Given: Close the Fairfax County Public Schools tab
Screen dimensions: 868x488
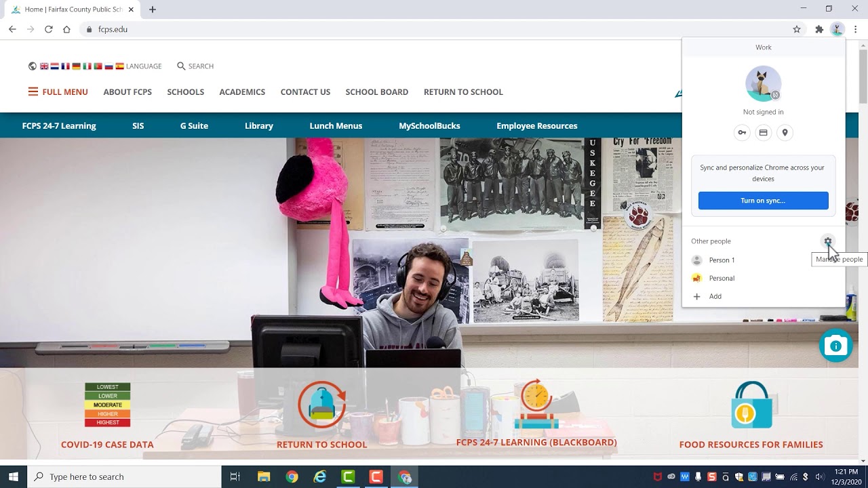Looking at the screenshot, I should click(x=131, y=9).
